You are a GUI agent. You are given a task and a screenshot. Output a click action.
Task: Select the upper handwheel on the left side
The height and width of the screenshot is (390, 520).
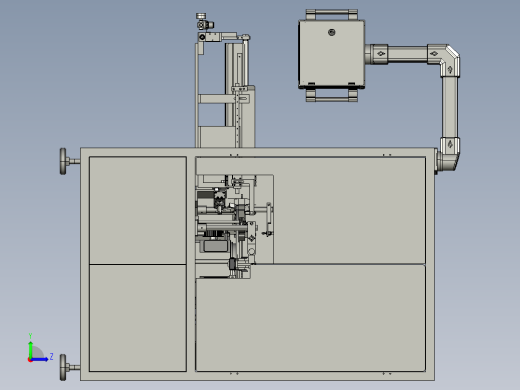coord(63,161)
